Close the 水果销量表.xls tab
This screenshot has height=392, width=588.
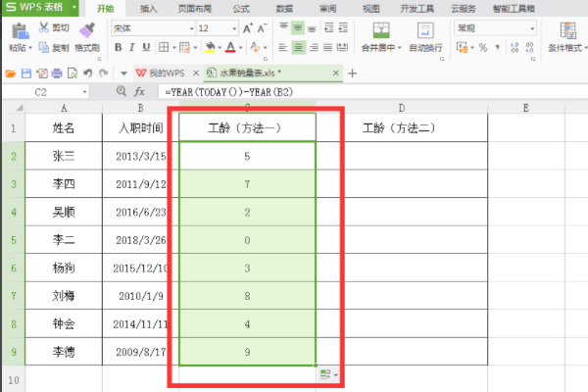(x=335, y=73)
